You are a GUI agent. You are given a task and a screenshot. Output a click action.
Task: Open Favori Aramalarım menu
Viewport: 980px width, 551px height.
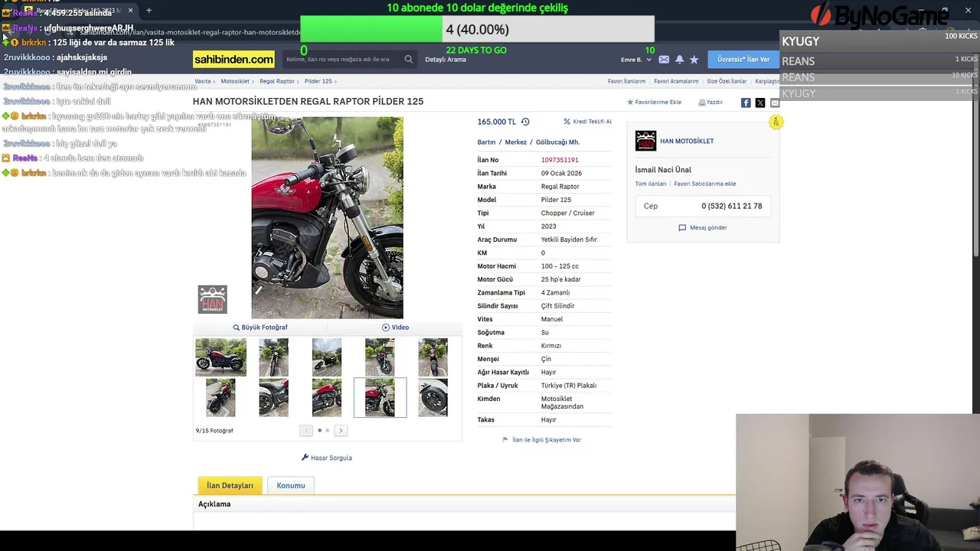(676, 81)
